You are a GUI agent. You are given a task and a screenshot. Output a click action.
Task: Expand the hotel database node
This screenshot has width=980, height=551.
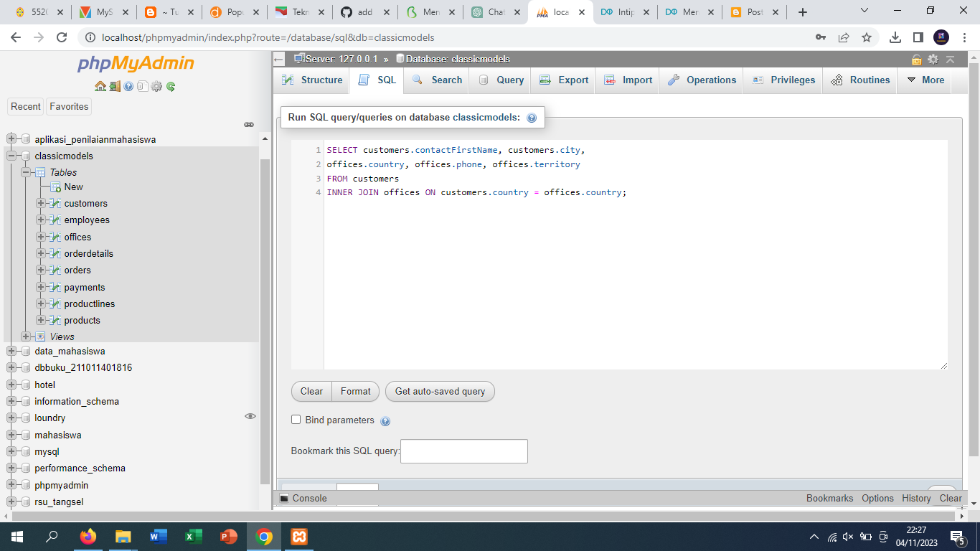tap(11, 385)
